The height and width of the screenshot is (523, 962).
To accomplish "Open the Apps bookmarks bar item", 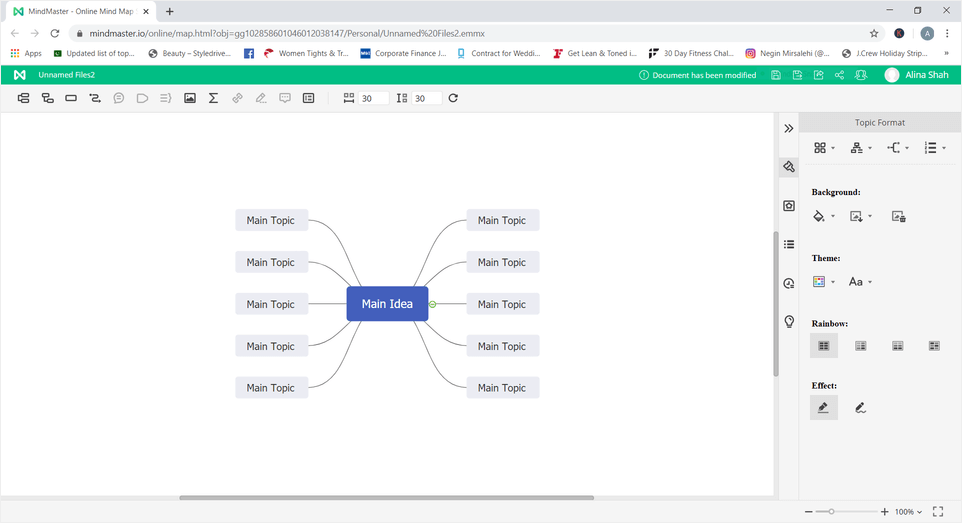I will click(x=26, y=53).
